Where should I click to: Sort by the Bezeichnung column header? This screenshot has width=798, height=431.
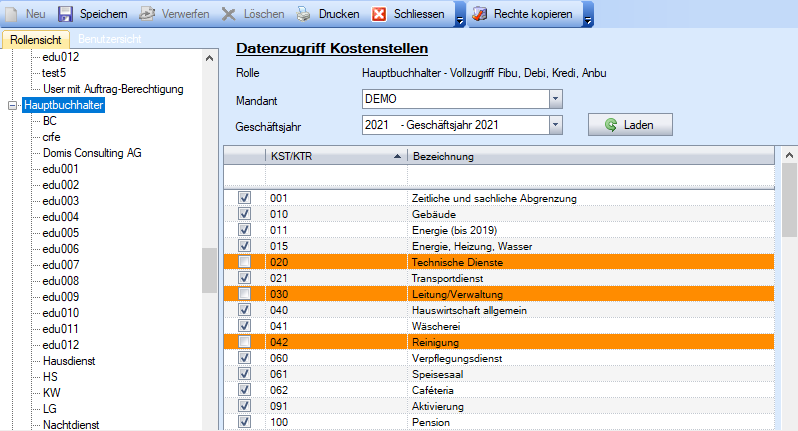[590, 156]
